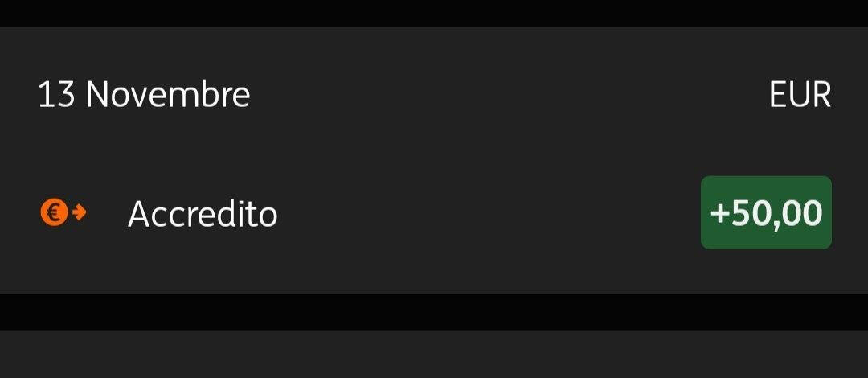Tap the black divider under Accredito row
The width and height of the screenshot is (868, 378).
click(x=434, y=311)
